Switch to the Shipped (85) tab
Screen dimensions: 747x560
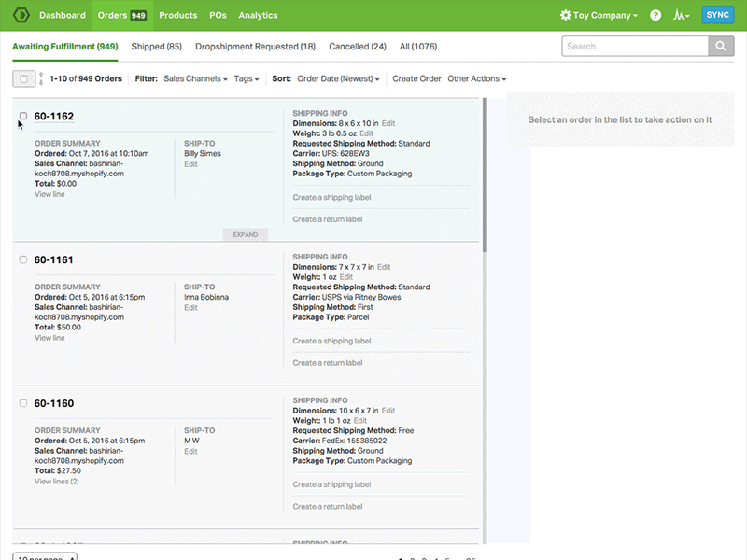pos(156,46)
